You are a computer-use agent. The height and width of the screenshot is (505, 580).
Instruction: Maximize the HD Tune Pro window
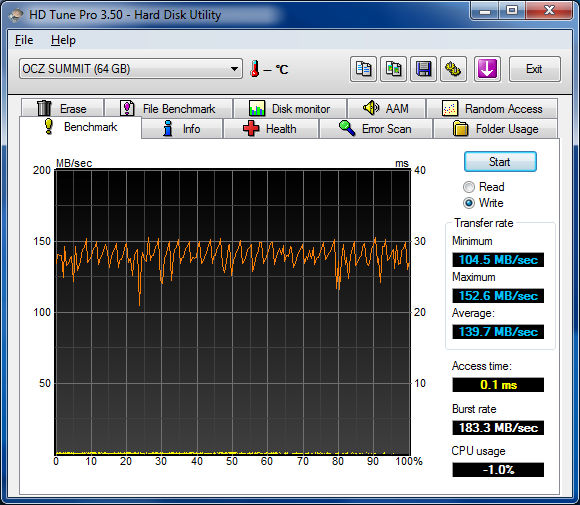[x=512, y=10]
